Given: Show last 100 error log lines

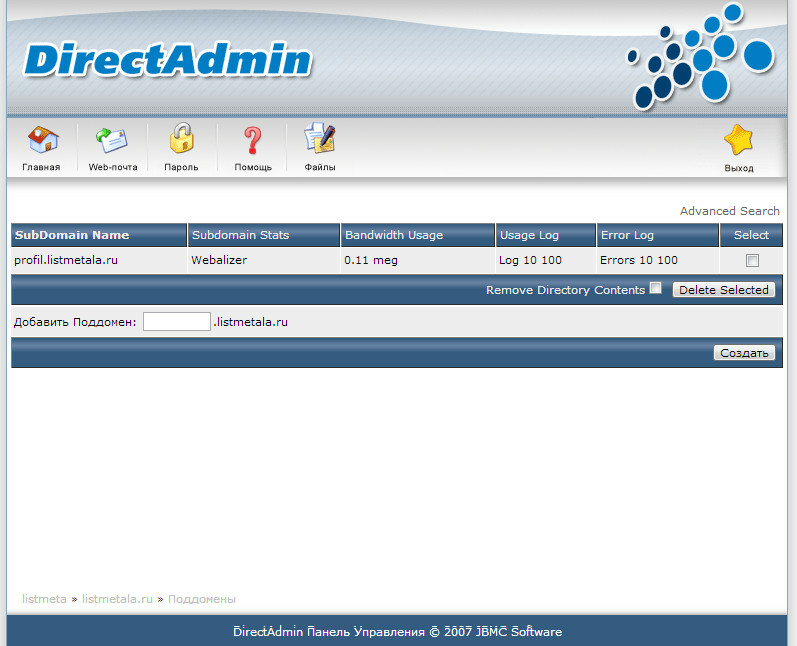Looking at the screenshot, I should tap(667, 260).
